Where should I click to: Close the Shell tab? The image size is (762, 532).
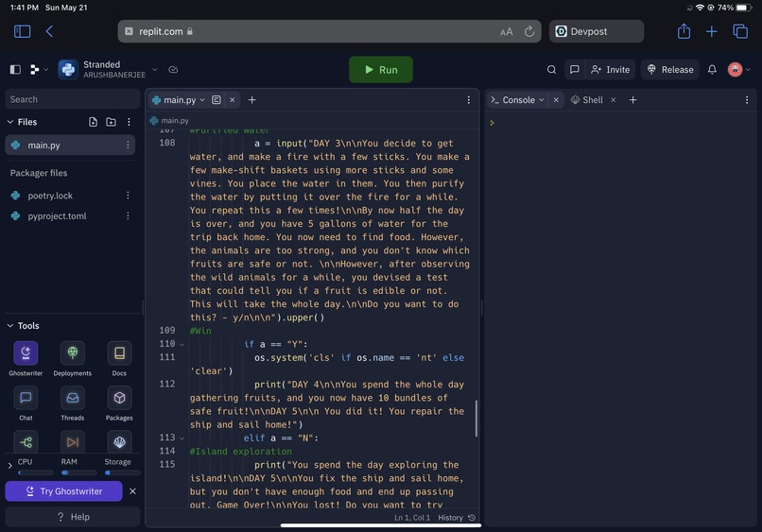coord(614,99)
